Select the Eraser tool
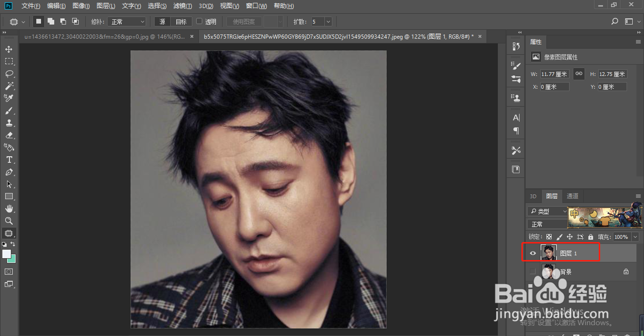 click(9, 135)
